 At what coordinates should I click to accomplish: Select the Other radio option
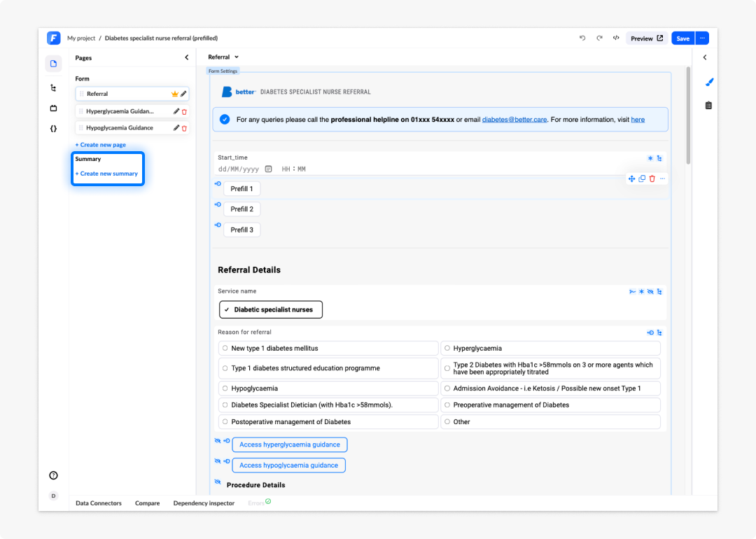click(x=551, y=422)
